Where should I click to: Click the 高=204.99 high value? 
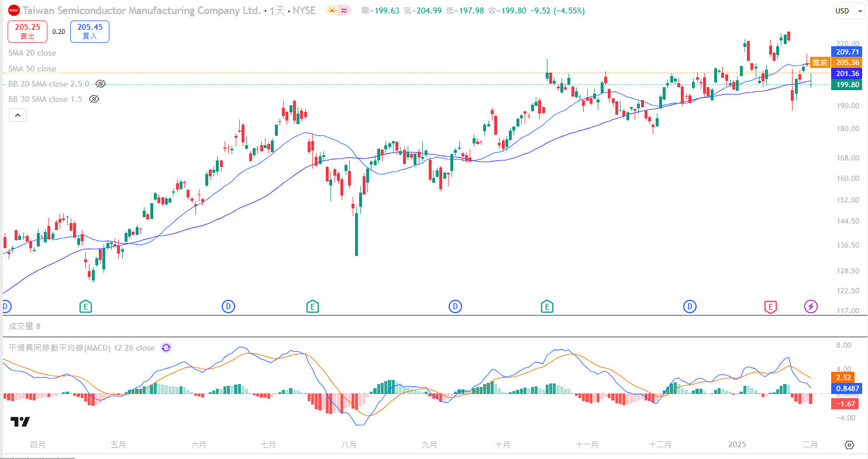422,11
